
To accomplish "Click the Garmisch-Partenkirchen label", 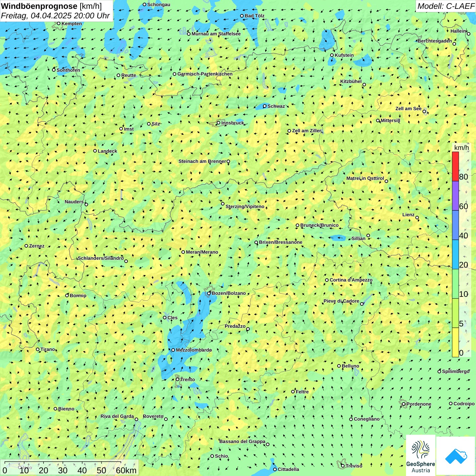I will tap(205, 74).
